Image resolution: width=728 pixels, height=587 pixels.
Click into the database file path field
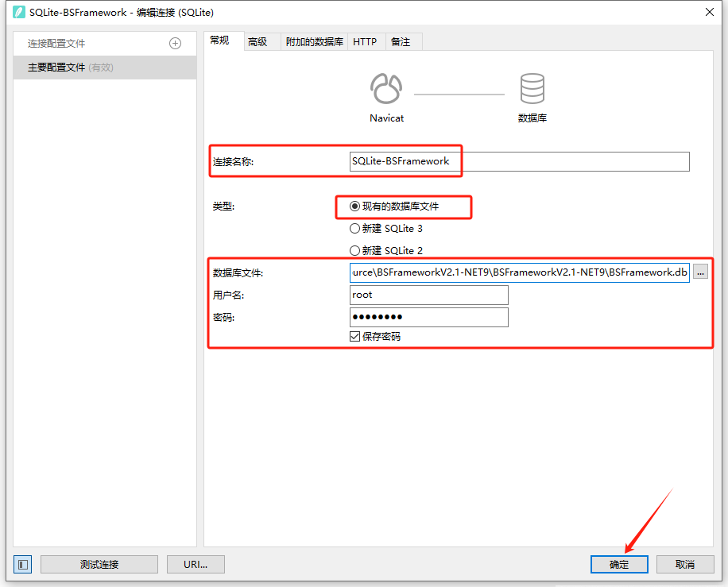(519, 272)
